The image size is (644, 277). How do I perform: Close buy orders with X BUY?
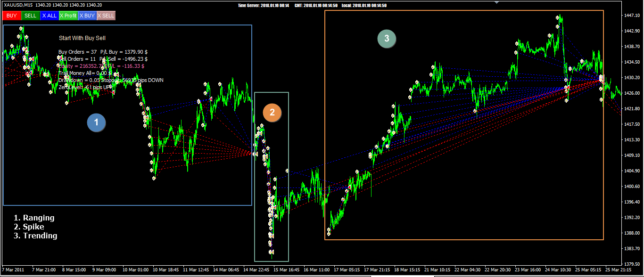(87, 16)
